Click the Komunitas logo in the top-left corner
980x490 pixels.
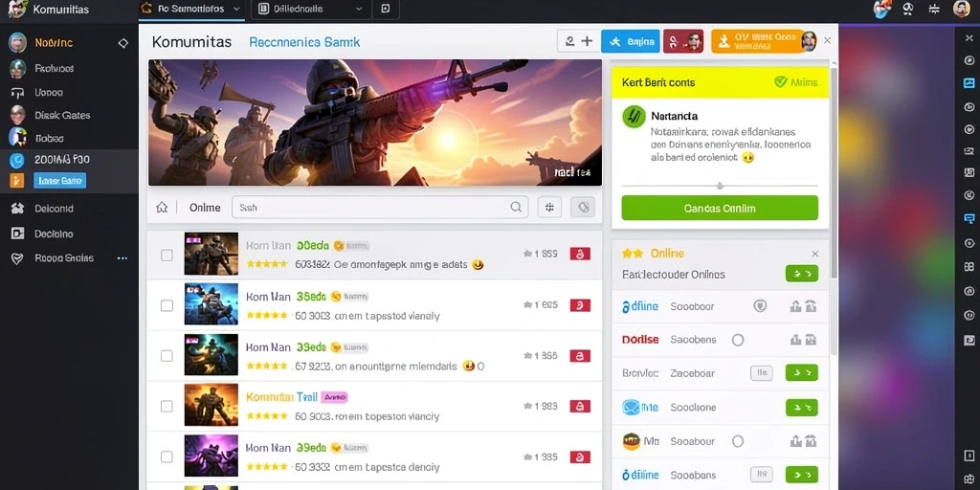tap(17, 9)
